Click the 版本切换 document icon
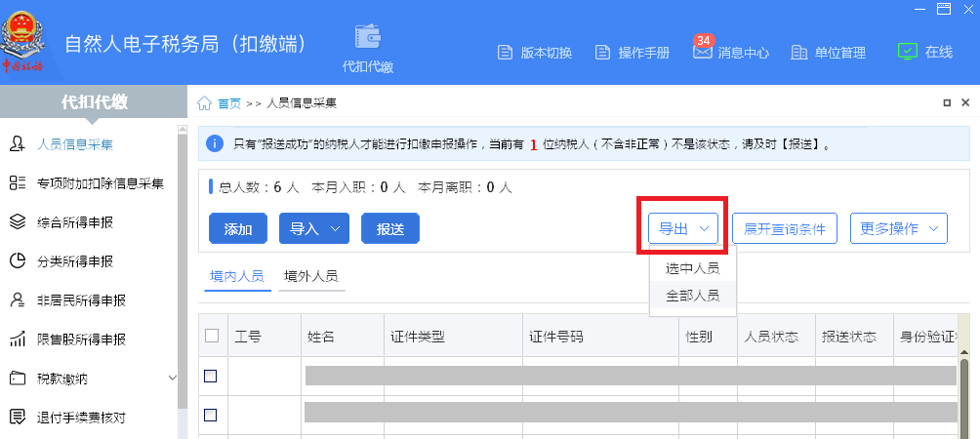The image size is (980, 439). [x=505, y=53]
